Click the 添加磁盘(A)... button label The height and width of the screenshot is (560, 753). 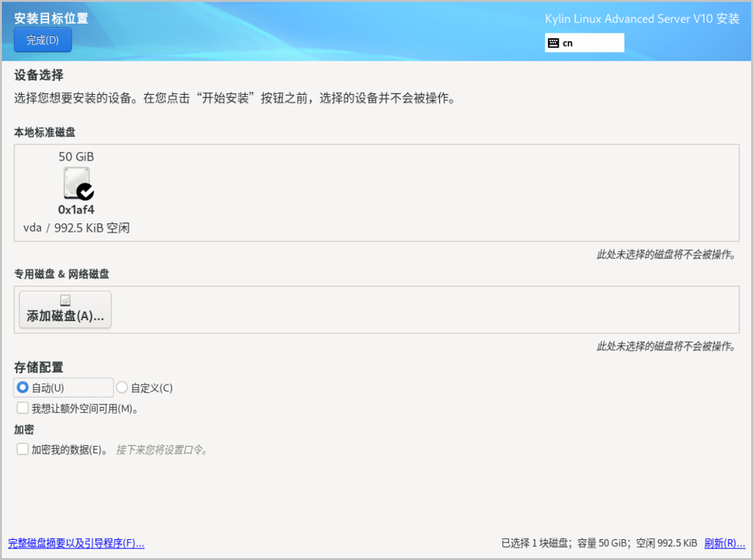click(x=65, y=316)
